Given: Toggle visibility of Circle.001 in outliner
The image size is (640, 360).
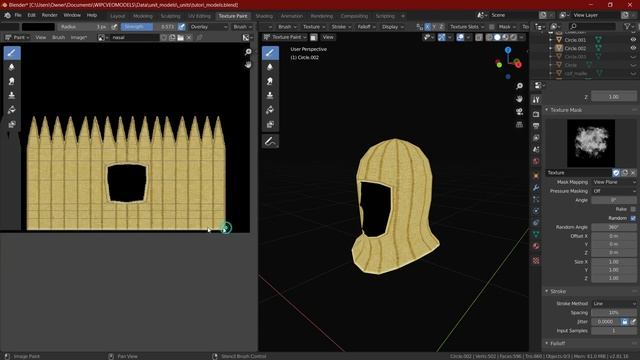Looking at the screenshot, I should pos(633,40).
